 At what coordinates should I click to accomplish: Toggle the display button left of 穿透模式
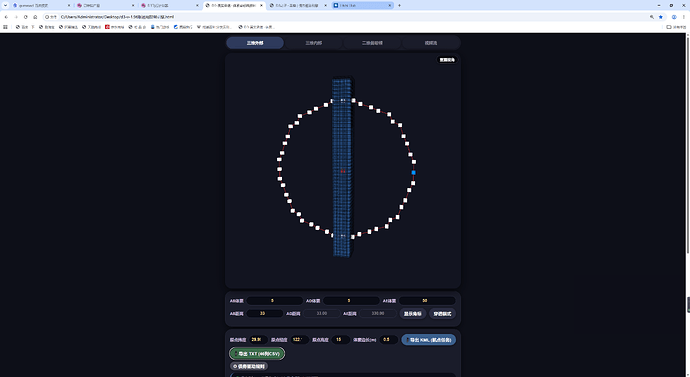coord(413,314)
